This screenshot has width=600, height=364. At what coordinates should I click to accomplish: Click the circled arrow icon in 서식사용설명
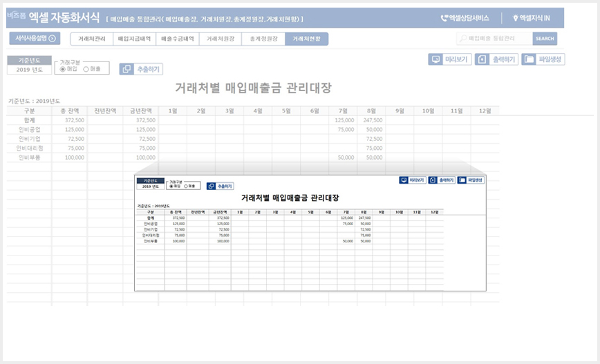point(53,38)
